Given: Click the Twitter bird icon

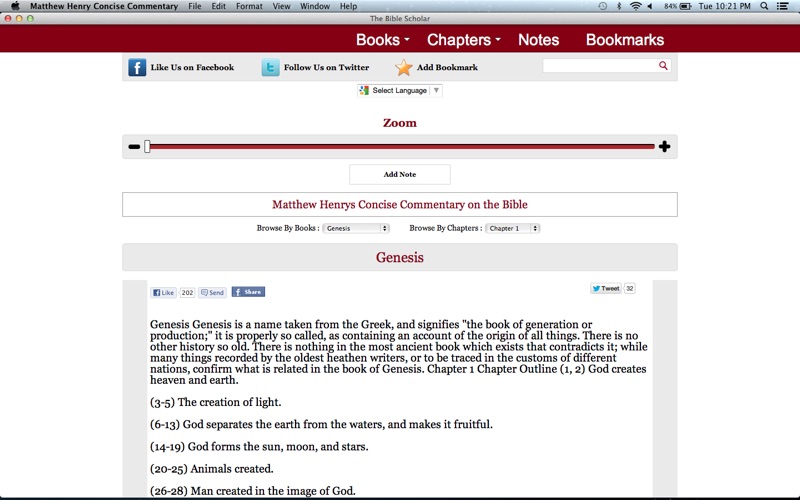Looking at the screenshot, I should point(270,67).
